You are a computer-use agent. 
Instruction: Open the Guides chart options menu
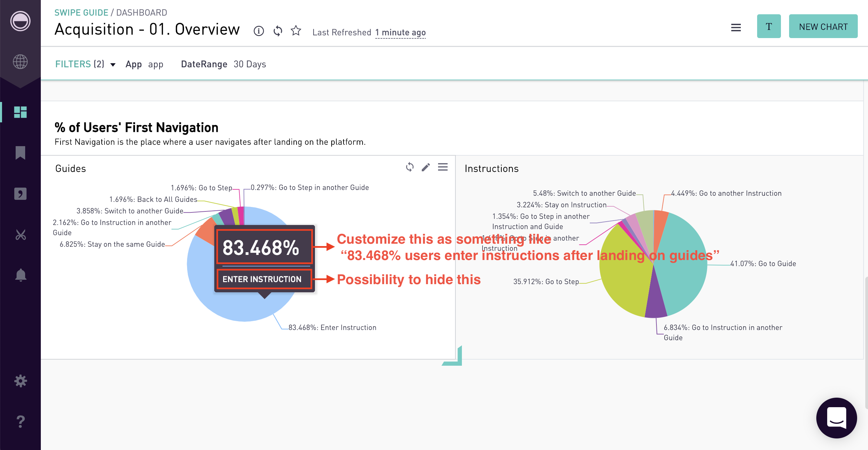[443, 167]
